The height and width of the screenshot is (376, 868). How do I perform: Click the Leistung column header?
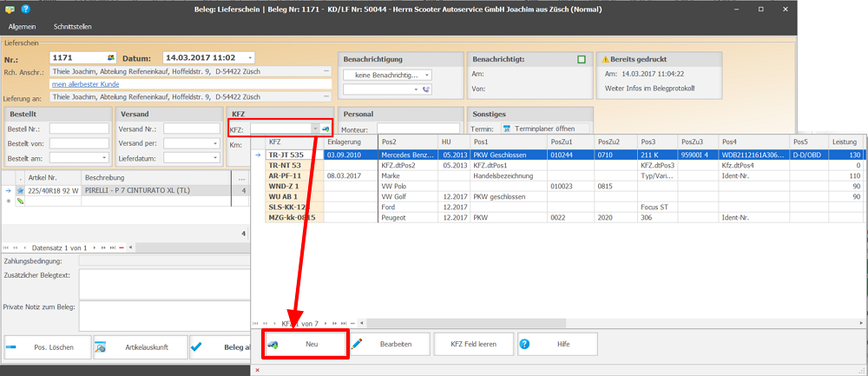pyautogui.click(x=847, y=142)
